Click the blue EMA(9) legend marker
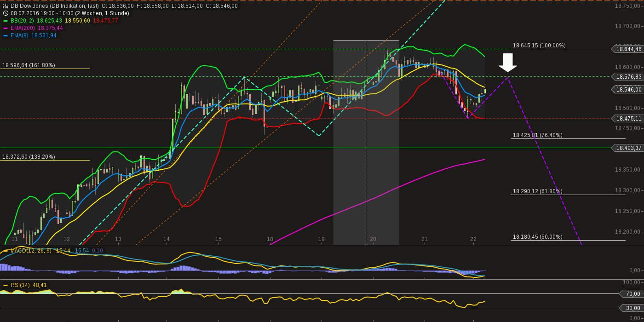Image resolution: width=644 pixels, height=322 pixels. [6, 35]
